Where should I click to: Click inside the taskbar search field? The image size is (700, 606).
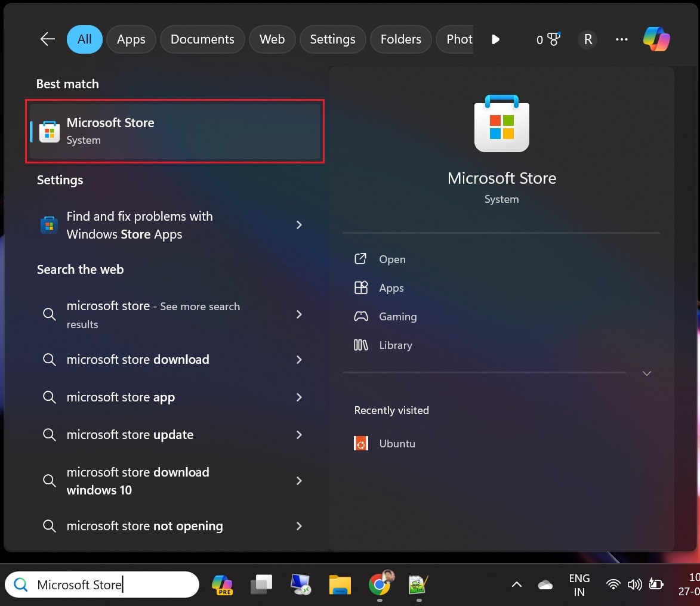(101, 585)
